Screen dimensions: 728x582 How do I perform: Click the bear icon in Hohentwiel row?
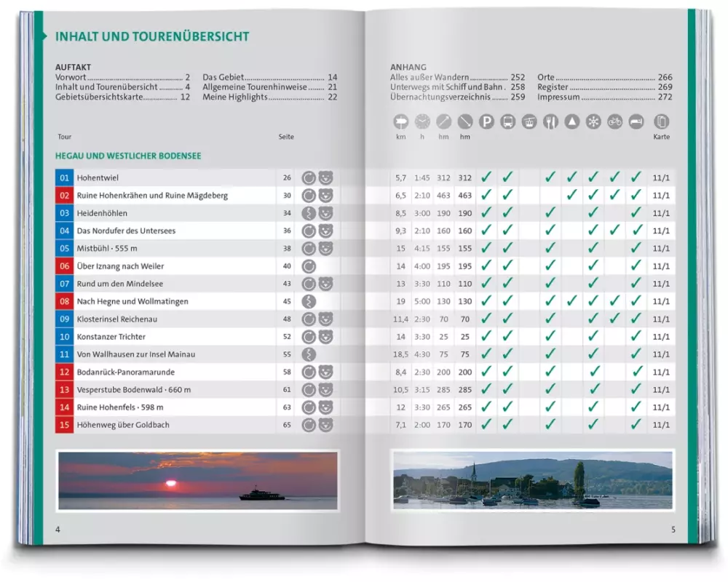(x=325, y=178)
